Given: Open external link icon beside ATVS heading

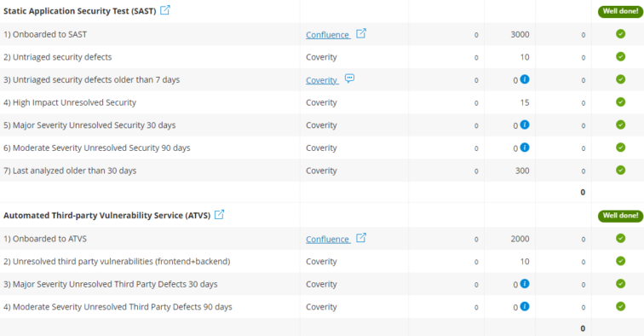Looking at the screenshot, I should pyautogui.click(x=219, y=214).
